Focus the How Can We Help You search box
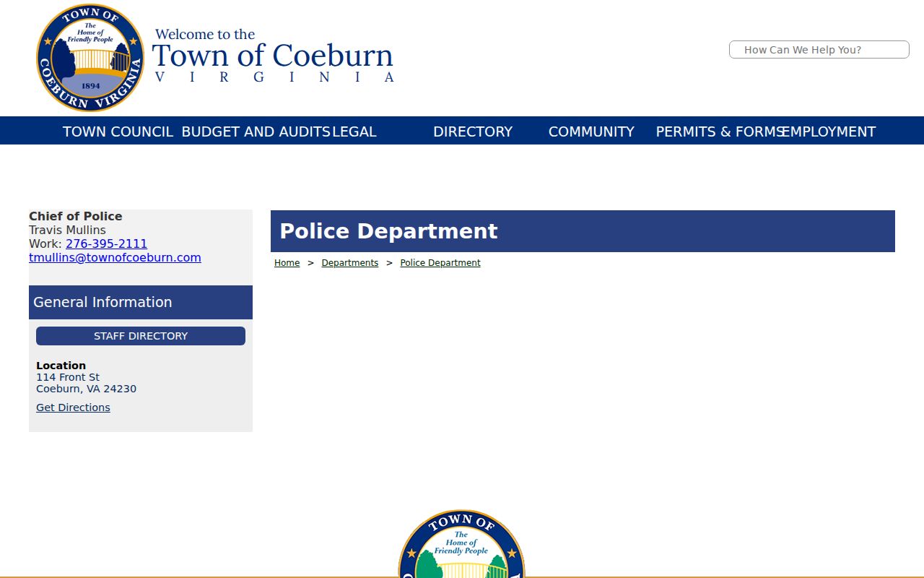The image size is (924, 578). (x=819, y=50)
